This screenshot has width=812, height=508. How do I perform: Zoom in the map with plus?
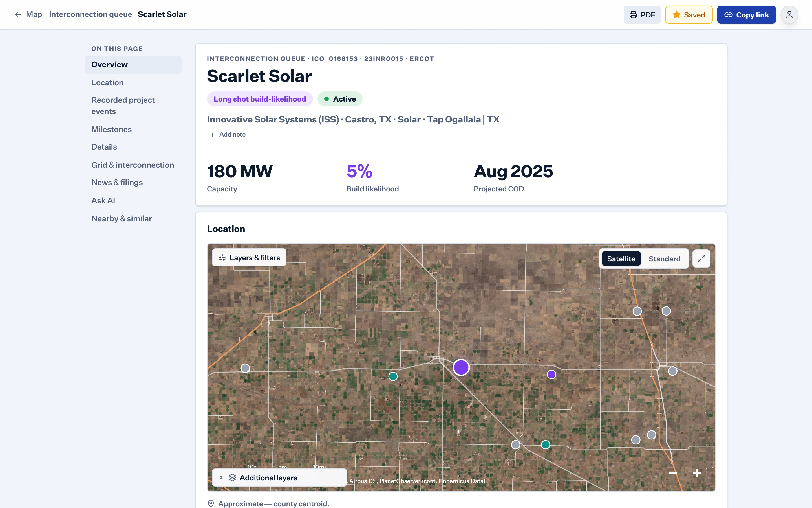pos(697,473)
